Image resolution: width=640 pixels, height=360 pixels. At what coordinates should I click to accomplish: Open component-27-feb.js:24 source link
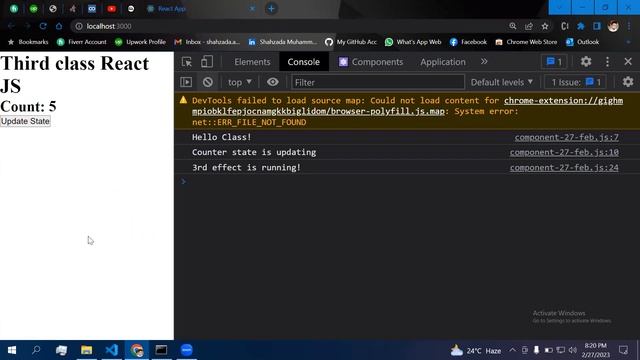564,167
